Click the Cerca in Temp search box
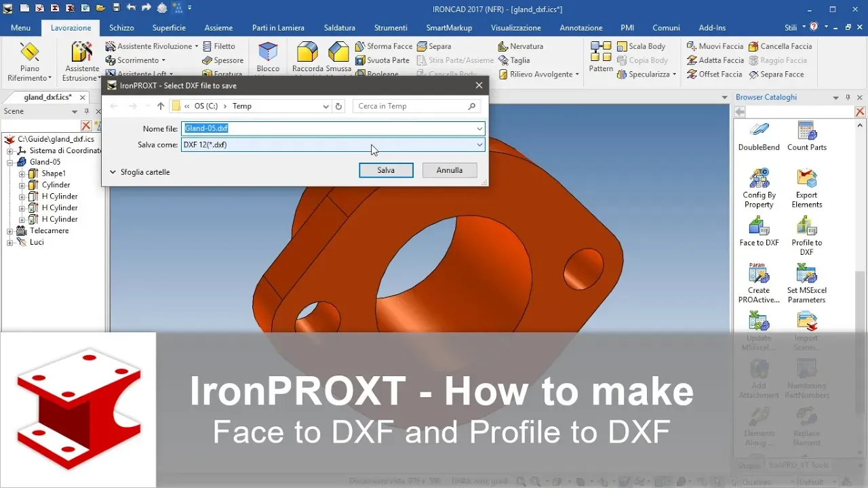868x488 pixels. point(416,106)
